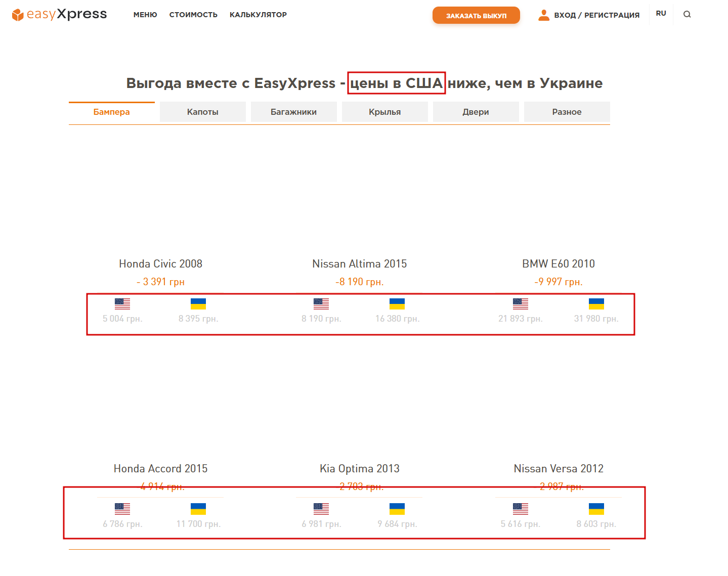This screenshot has height=576, width=728.
Task: Click the US flag under Kia Optima 2013
Action: (x=321, y=509)
